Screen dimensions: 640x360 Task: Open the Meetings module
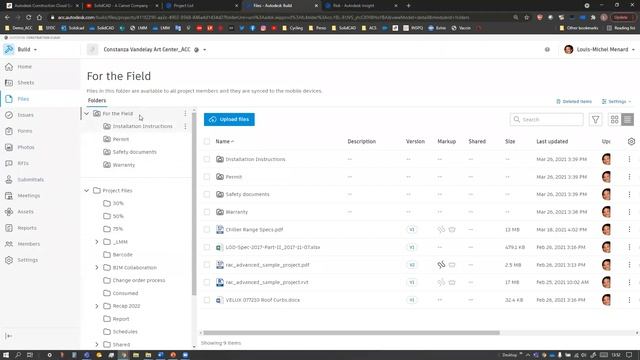pos(29,196)
